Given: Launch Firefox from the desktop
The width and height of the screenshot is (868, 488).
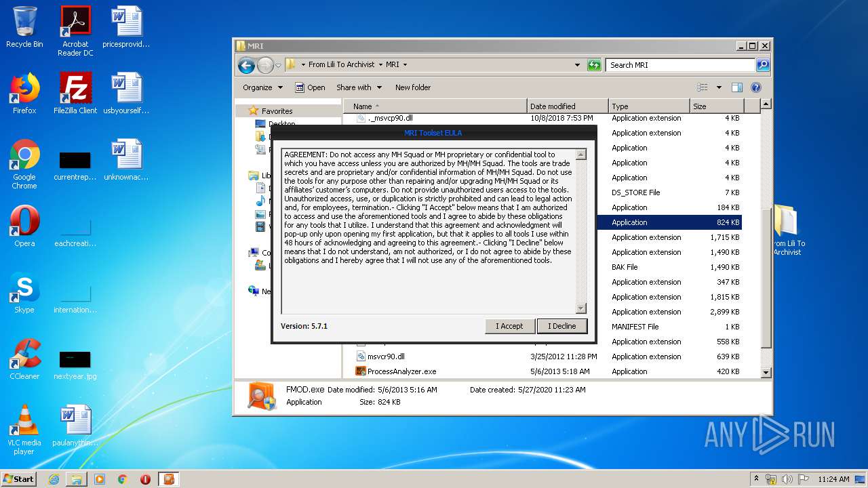Looking at the screenshot, I should click(x=24, y=94).
